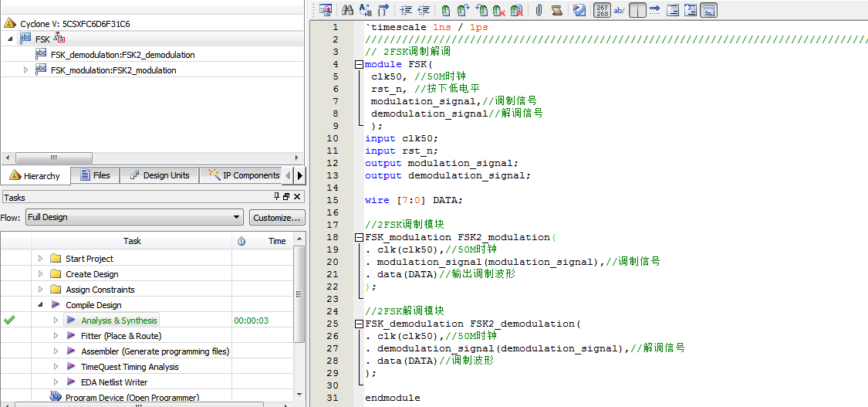Toggle the split editor view button

[x=637, y=10]
